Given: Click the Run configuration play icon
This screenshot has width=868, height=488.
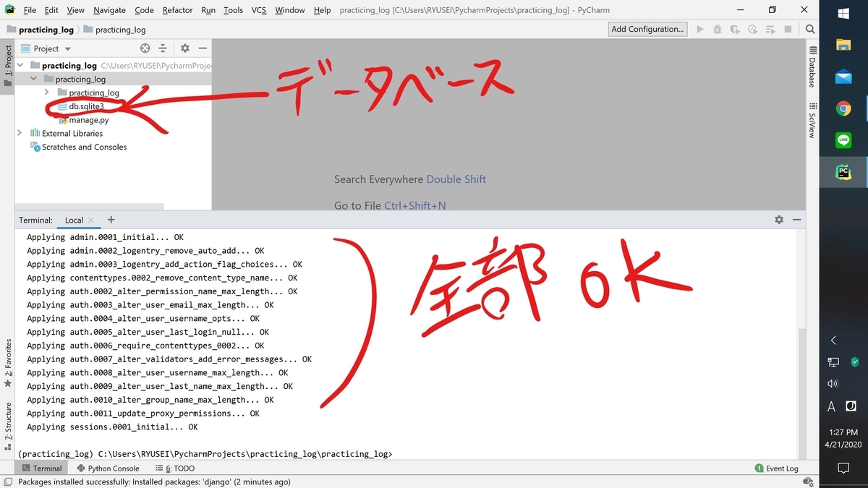Looking at the screenshot, I should click(x=699, y=29).
